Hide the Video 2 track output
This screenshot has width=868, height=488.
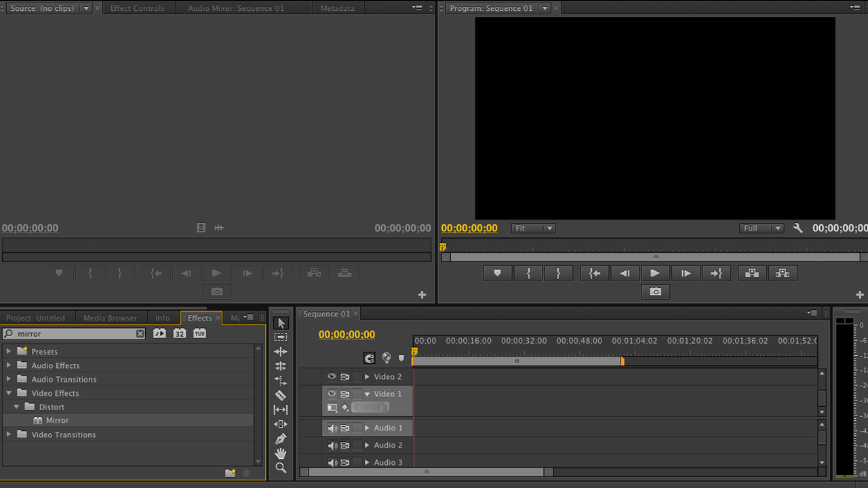[x=332, y=377]
